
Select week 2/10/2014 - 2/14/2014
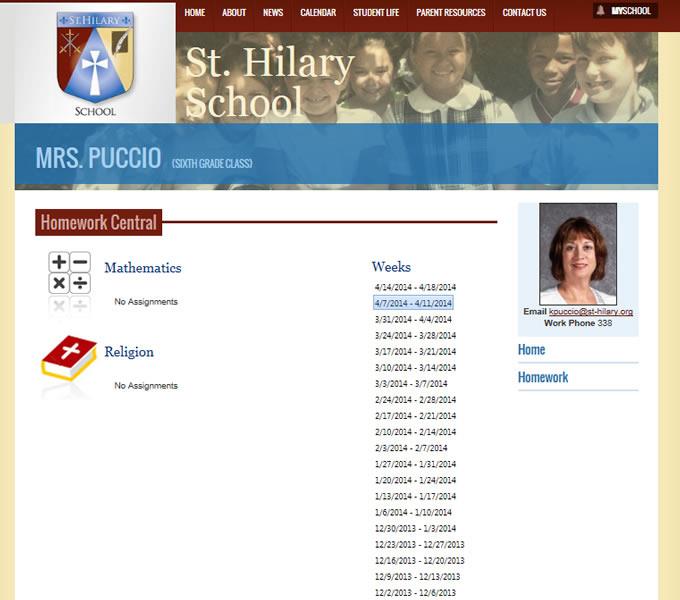(415, 431)
